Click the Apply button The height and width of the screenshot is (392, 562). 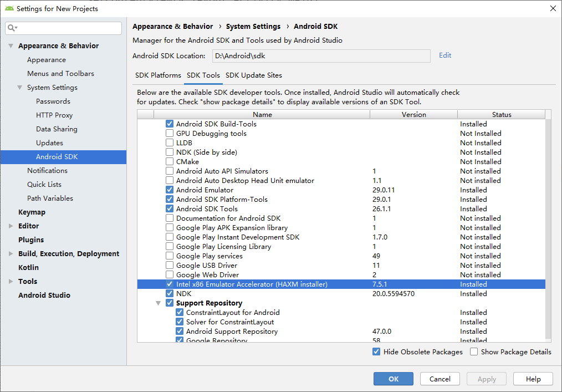tap(487, 379)
